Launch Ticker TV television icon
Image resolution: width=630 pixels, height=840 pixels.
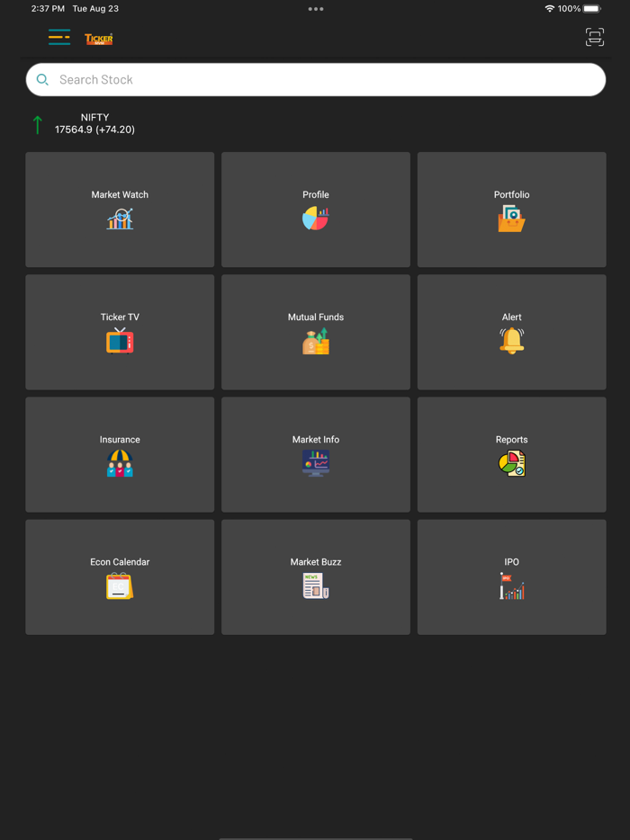click(x=120, y=341)
